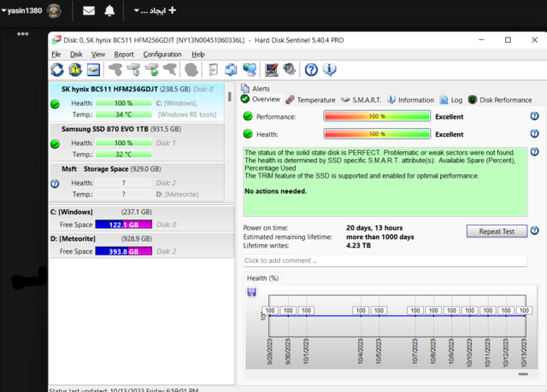Select the D: [Meteorite] partition entry
The image size is (547, 392).
tap(141, 245)
